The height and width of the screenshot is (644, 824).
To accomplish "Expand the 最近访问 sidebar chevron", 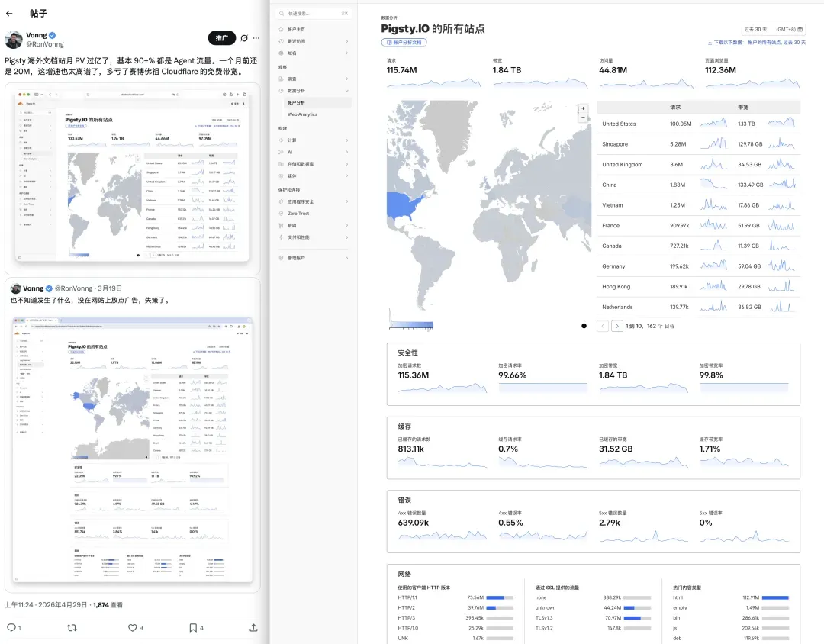I will tap(347, 41).
